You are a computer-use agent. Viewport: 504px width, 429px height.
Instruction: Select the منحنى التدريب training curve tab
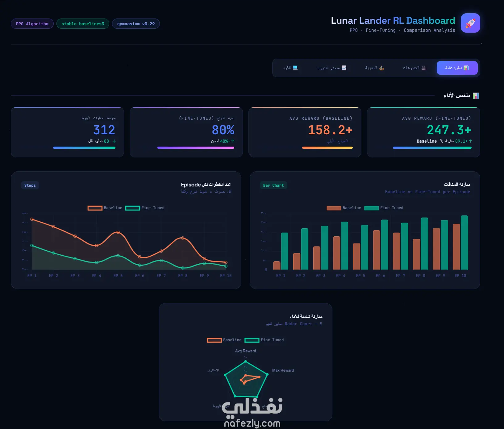click(x=331, y=68)
